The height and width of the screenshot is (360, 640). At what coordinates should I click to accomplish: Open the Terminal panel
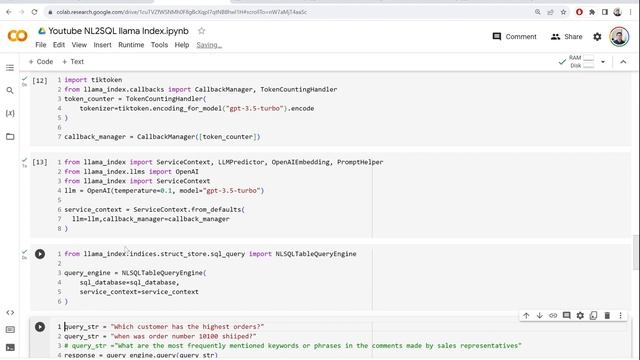pos(10,348)
